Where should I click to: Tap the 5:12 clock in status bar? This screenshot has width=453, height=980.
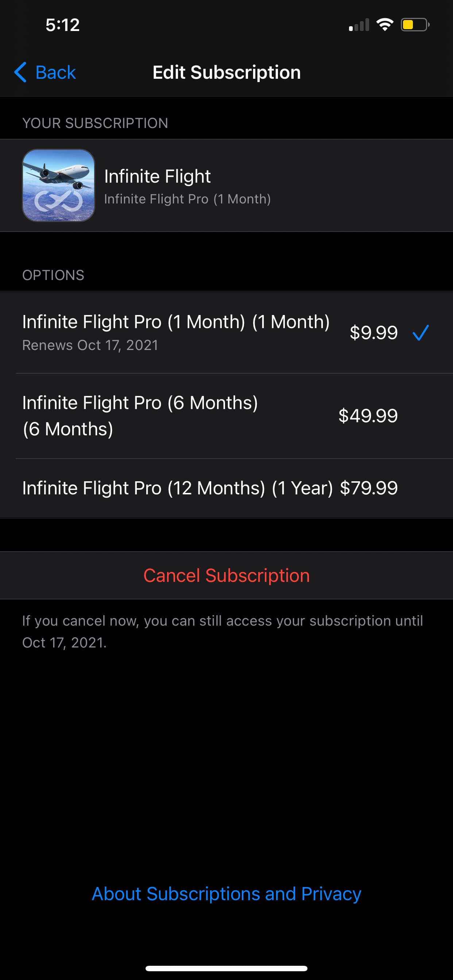click(62, 25)
